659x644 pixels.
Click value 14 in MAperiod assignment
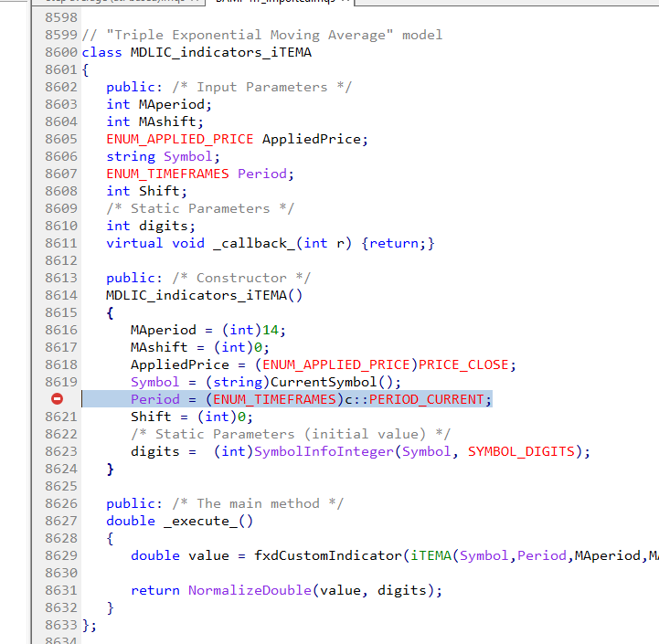[271, 330]
